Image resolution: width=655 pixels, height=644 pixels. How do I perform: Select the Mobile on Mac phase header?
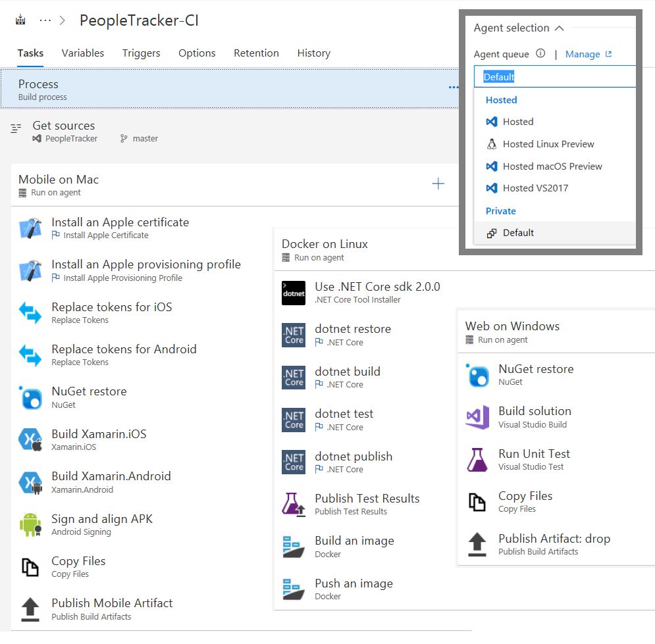[x=235, y=186]
